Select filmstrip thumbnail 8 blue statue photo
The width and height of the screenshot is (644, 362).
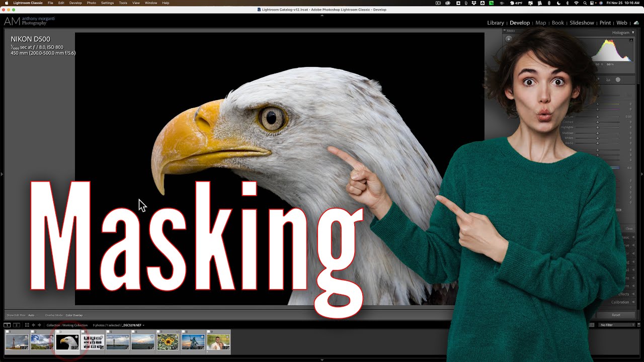(193, 342)
